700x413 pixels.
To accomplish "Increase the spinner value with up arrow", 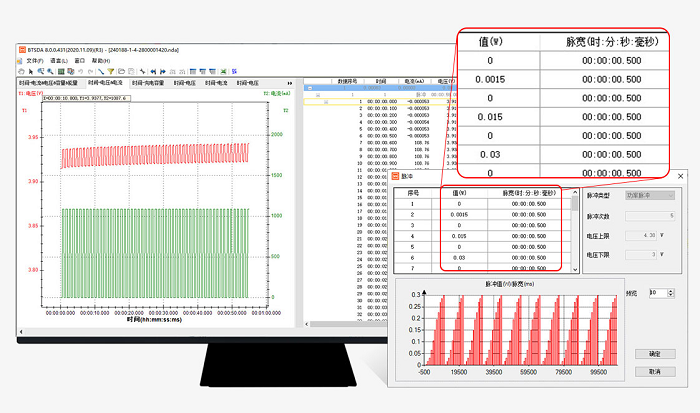I will pyautogui.click(x=671, y=291).
